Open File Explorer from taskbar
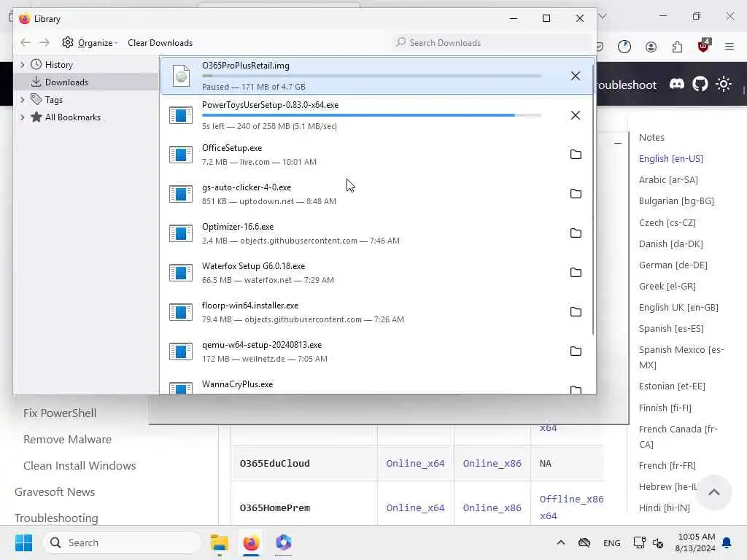 219,542
